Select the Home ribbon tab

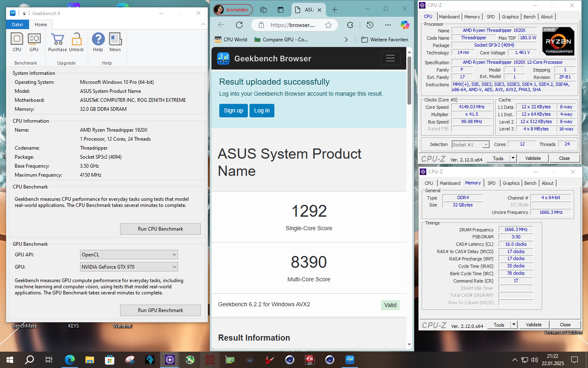pyautogui.click(x=41, y=25)
